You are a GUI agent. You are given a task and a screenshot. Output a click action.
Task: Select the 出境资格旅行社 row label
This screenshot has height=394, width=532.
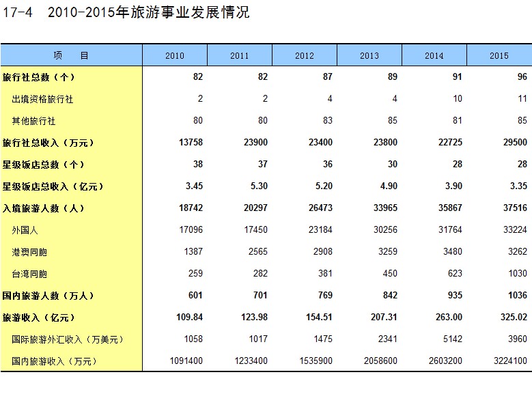coord(42,99)
